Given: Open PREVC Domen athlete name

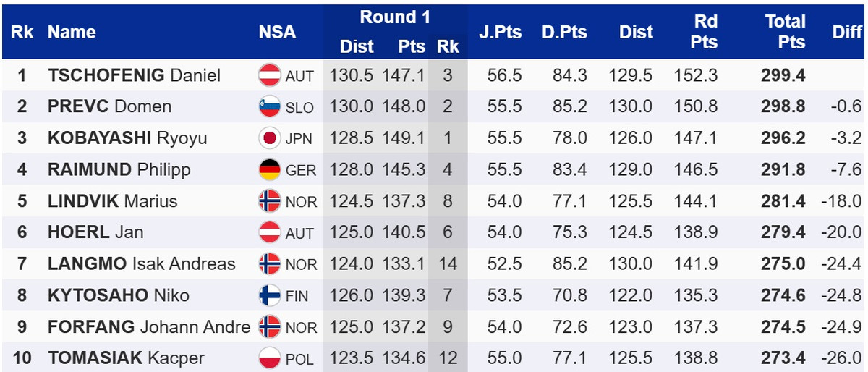Looking at the screenshot, I should click(109, 107).
